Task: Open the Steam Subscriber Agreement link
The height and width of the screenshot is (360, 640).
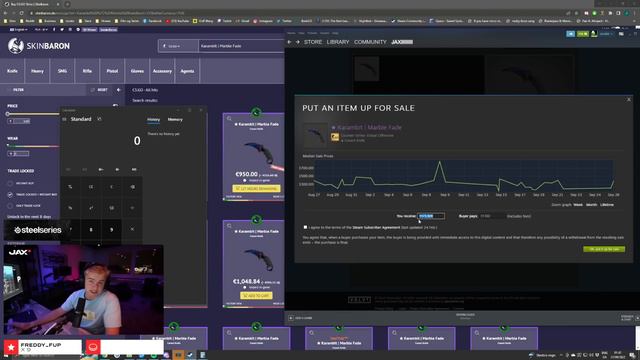Action: point(376,227)
